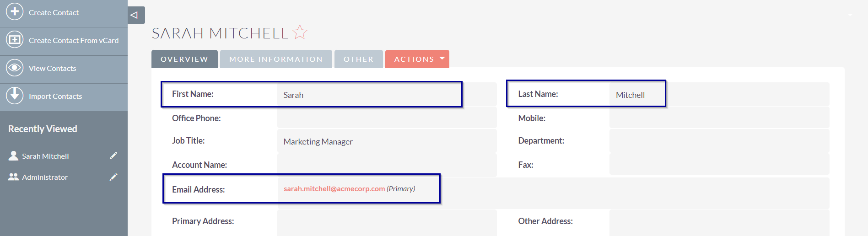The height and width of the screenshot is (236, 868).
Task: Click edit pencil next to Sarah Mitchell
Action: click(113, 156)
